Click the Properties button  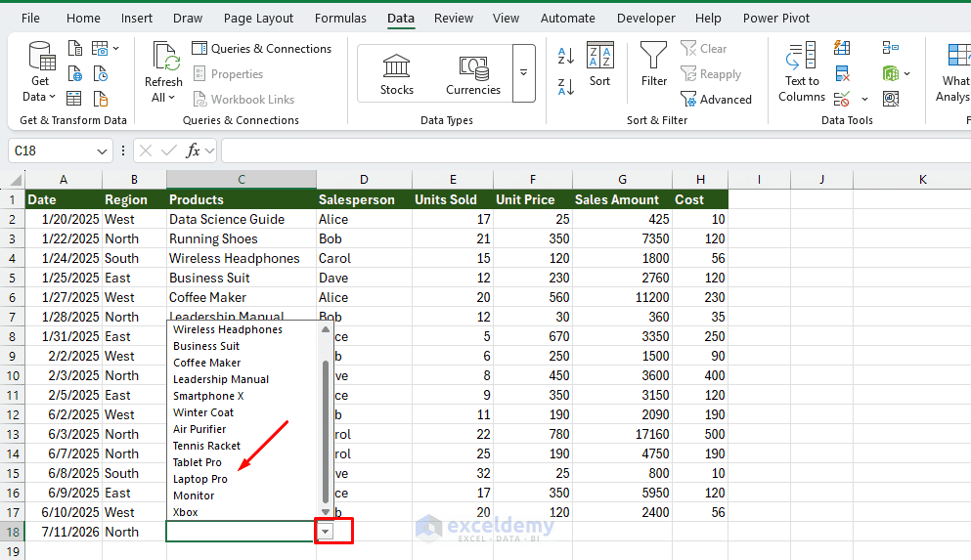228,73
